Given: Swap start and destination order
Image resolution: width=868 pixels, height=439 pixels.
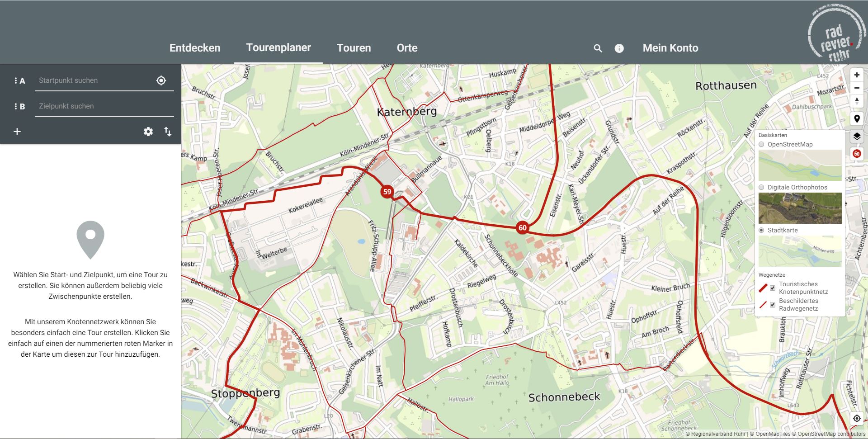Looking at the screenshot, I should coord(168,132).
